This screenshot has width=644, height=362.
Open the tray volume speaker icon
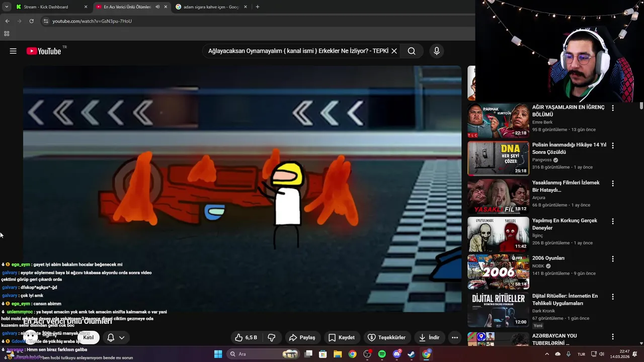click(601, 354)
